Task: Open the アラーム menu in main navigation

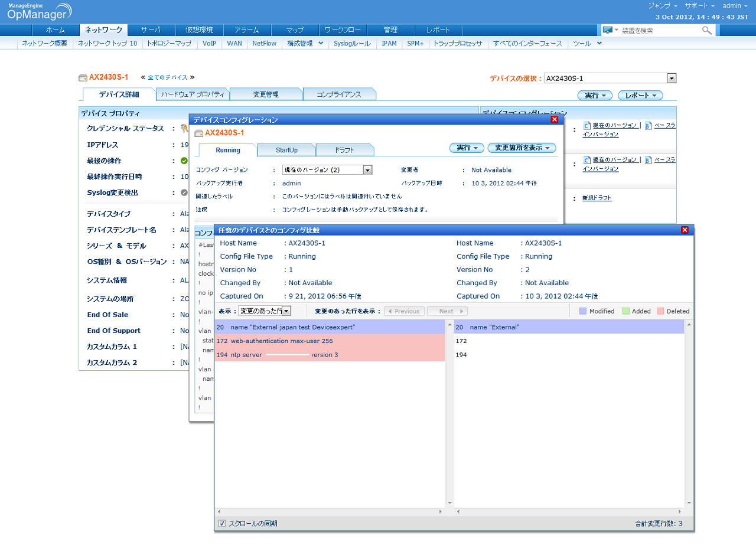Action: [246, 30]
